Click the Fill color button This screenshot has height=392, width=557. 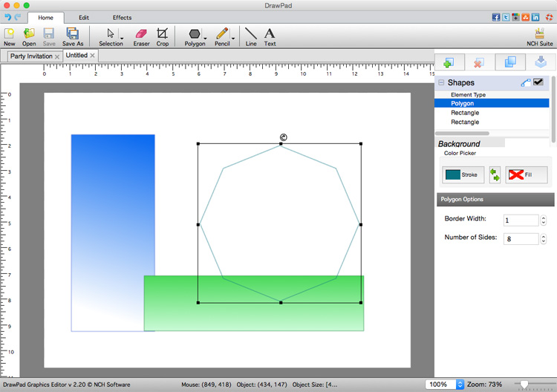(527, 175)
